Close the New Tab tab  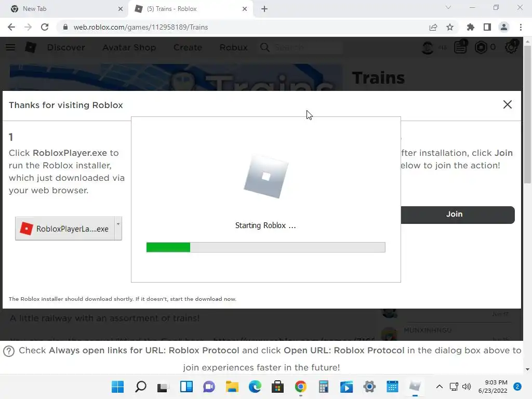coord(121,9)
